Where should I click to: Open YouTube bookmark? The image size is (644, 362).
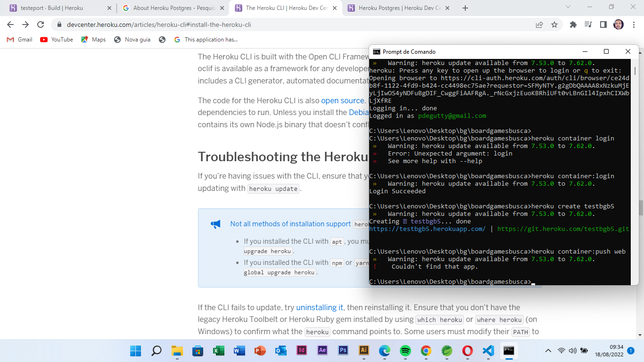click(57, 40)
